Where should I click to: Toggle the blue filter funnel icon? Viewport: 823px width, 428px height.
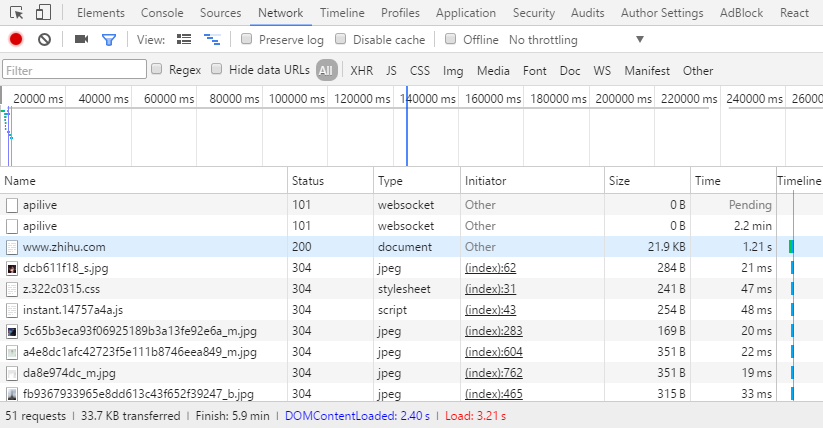[x=108, y=39]
